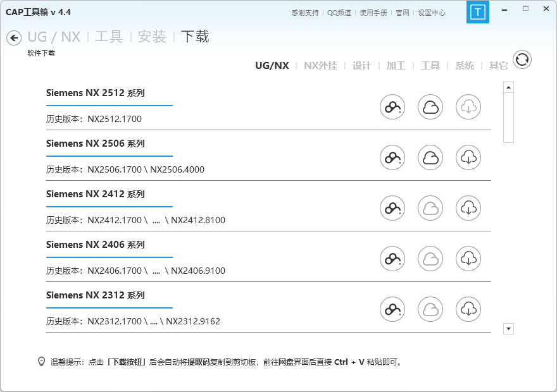Image resolution: width=557 pixels, height=392 pixels.
Task: Click cloud download arrow icon for NX 2412
Action: coord(468,208)
